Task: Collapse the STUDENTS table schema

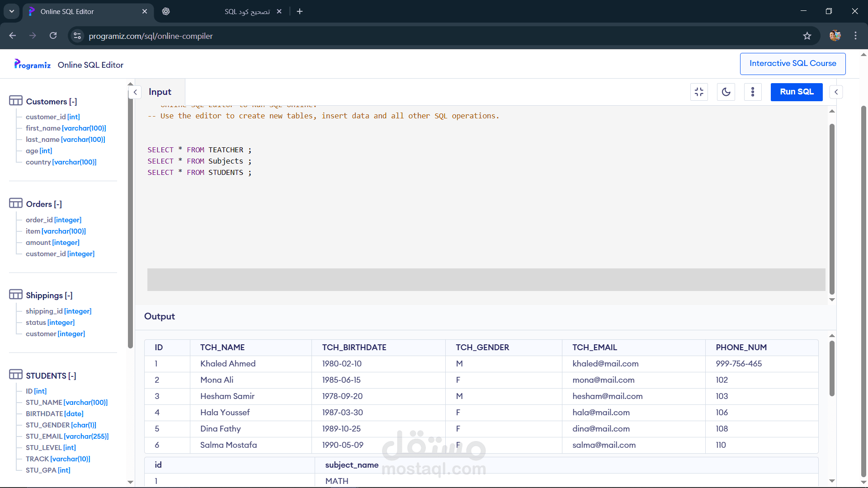Action: 72,376
